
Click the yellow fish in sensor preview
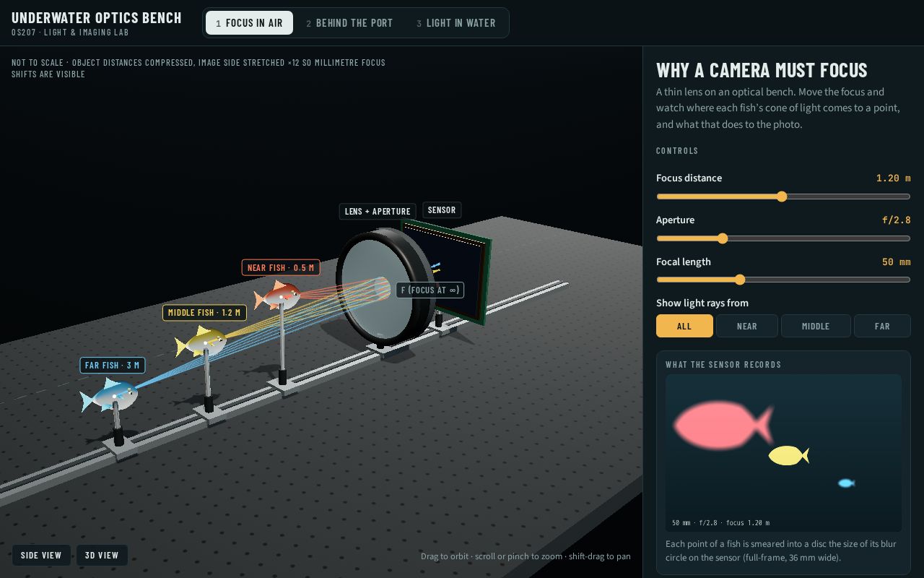pyautogui.click(x=788, y=455)
